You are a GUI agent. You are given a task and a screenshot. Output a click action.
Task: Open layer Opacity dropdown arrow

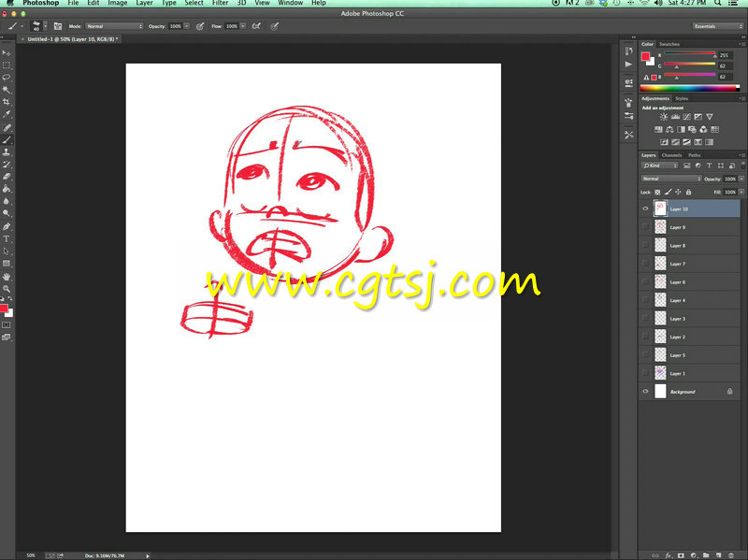[741, 179]
